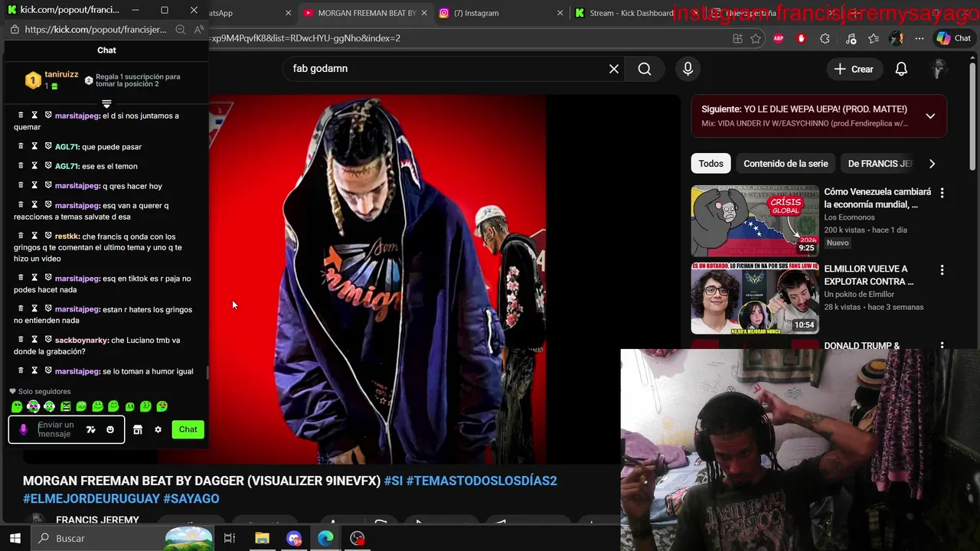Ban AGL71 on "ese es el temon" message

[x=48, y=165]
